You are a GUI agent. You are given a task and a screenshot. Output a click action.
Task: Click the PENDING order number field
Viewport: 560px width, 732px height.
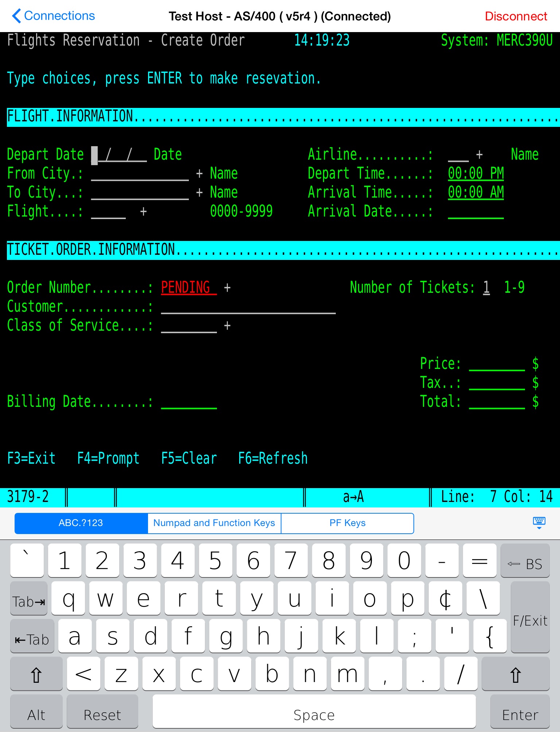point(189,288)
